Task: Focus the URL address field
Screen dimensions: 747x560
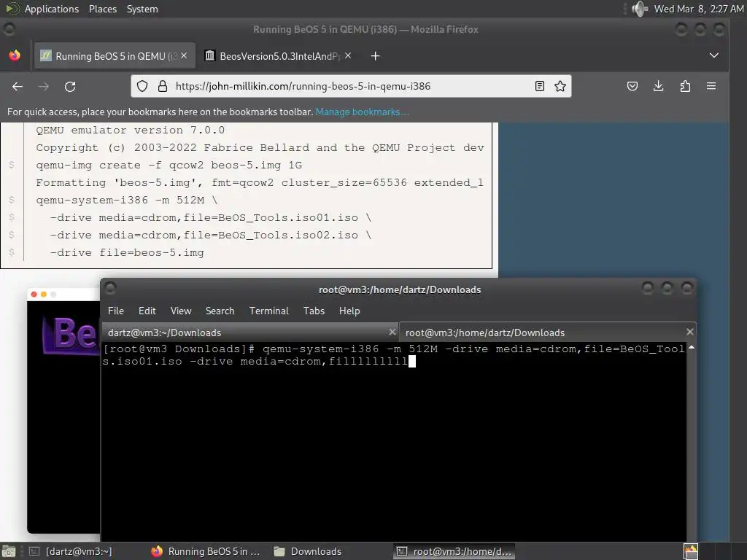Action: tap(350, 86)
